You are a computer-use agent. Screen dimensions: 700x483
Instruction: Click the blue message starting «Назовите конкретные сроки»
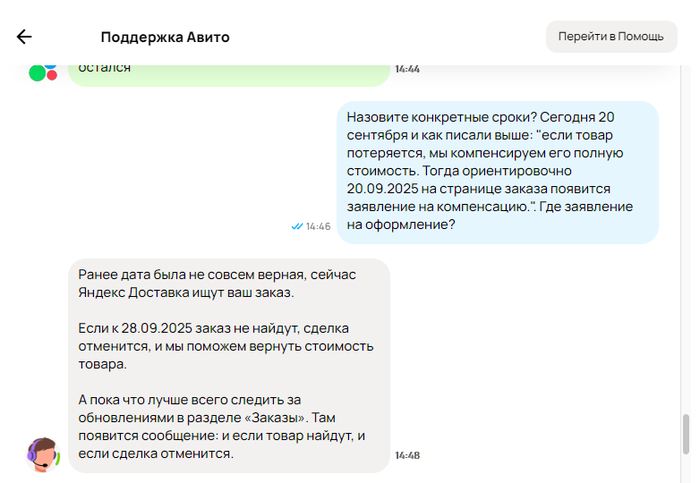click(x=496, y=171)
